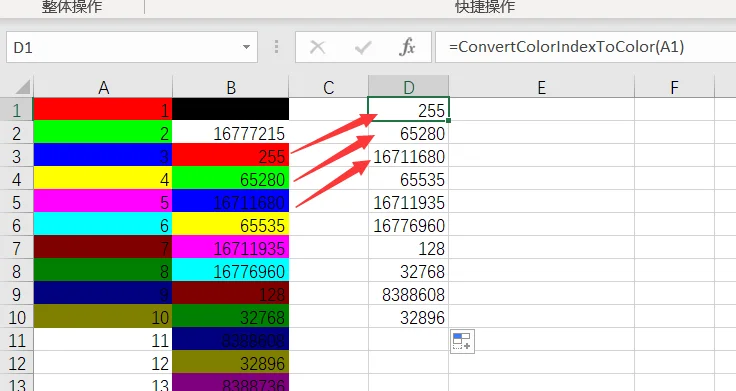This screenshot has width=736, height=391.
Task: Click red cell B3 showing 255
Action: coord(230,155)
